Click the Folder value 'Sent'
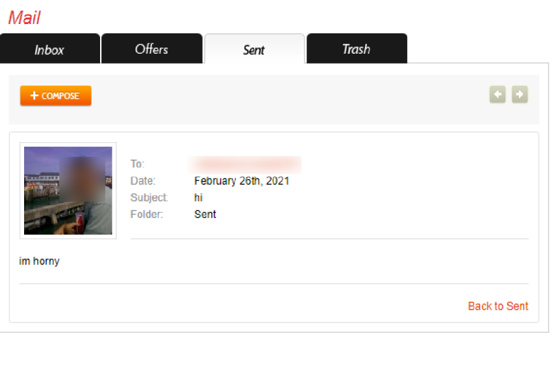The height and width of the screenshot is (392, 556). [x=205, y=214]
